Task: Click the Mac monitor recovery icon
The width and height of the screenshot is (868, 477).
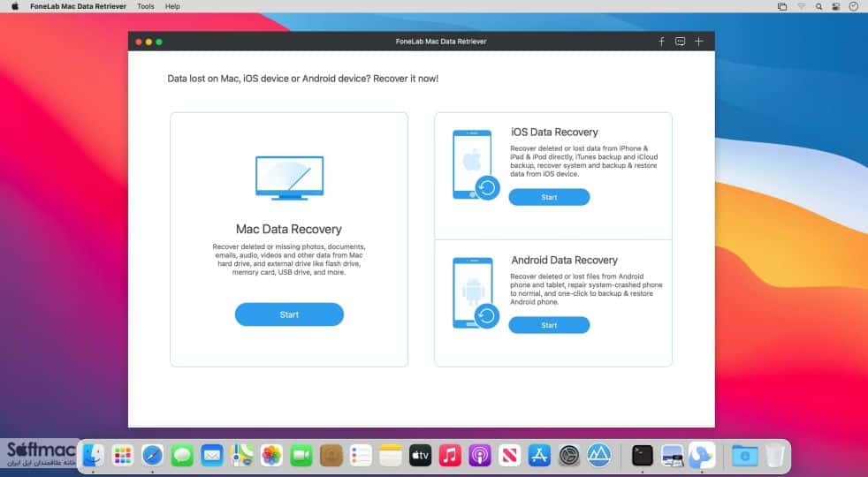Action: (290, 178)
